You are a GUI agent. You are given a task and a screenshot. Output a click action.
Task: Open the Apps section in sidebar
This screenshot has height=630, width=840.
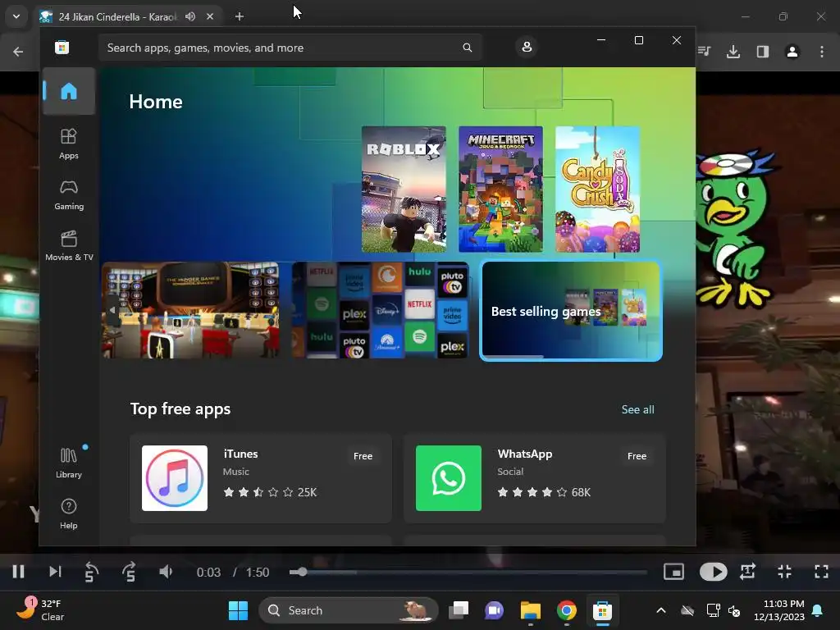[69, 144]
